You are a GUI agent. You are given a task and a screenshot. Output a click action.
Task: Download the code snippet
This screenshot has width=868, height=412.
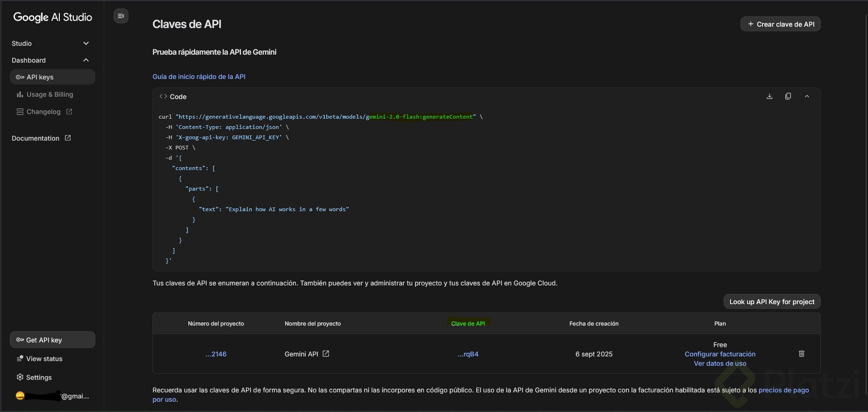(769, 96)
